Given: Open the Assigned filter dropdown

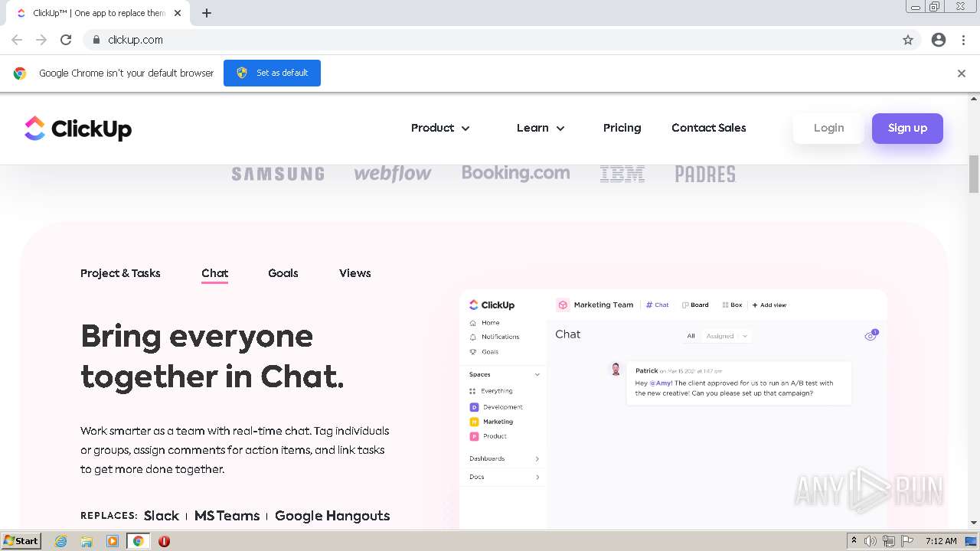Looking at the screenshot, I should click(727, 336).
